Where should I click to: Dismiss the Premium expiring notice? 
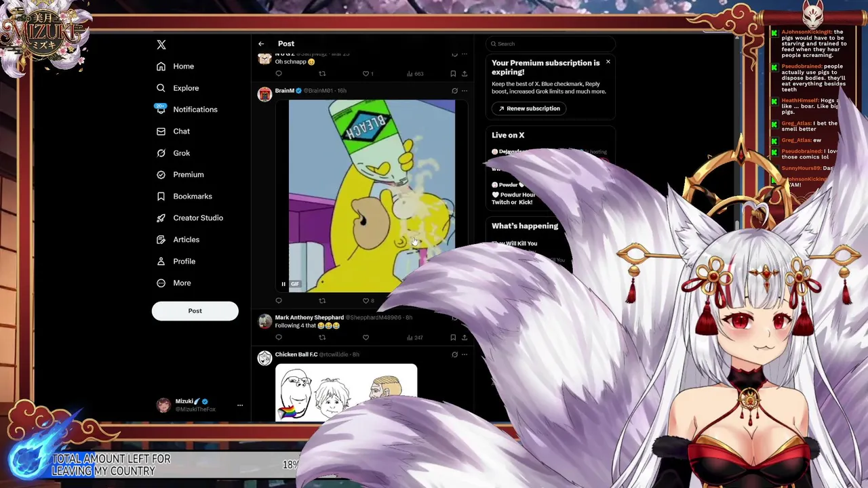coord(608,62)
